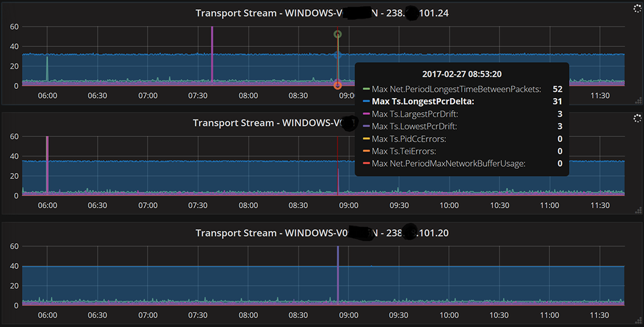Image resolution: width=644 pixels, height=327 pixels.
Task: Click the resize handle of the second panel
Action: point(639,211)
